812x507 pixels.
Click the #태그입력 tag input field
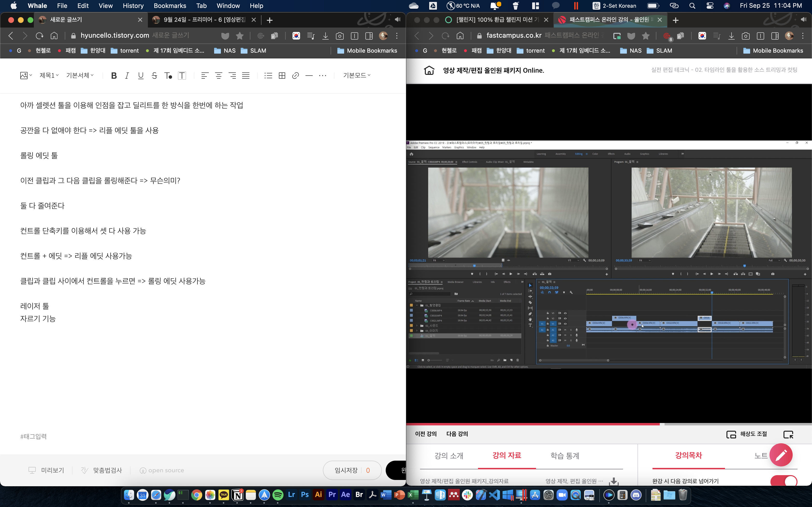(34, 436)
